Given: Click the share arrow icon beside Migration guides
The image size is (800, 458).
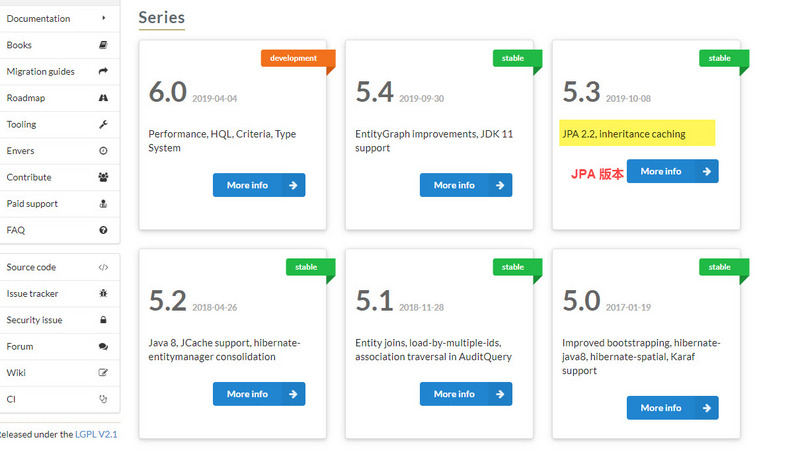Looking at the screenshot, I should tap(103, 71).
